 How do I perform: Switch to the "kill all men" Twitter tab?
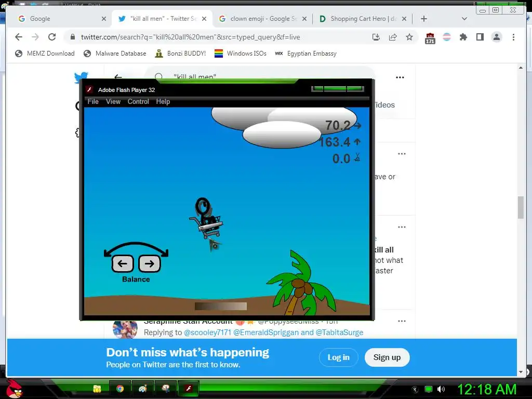click(162, 19)
